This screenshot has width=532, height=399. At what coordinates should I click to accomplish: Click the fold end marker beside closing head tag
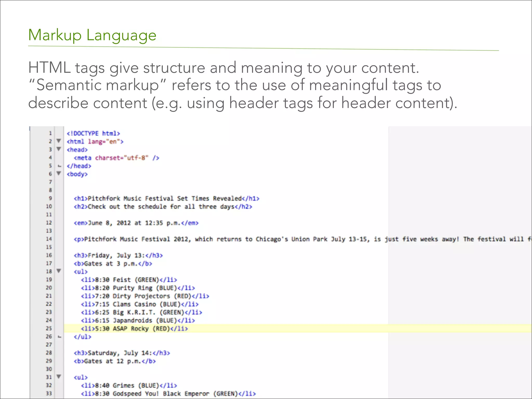tap(59, 166)
